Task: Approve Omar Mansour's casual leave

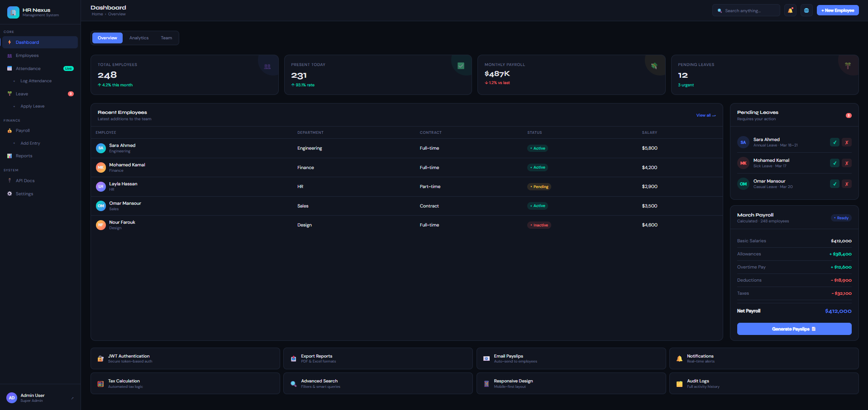Action: tap(835, 184)
